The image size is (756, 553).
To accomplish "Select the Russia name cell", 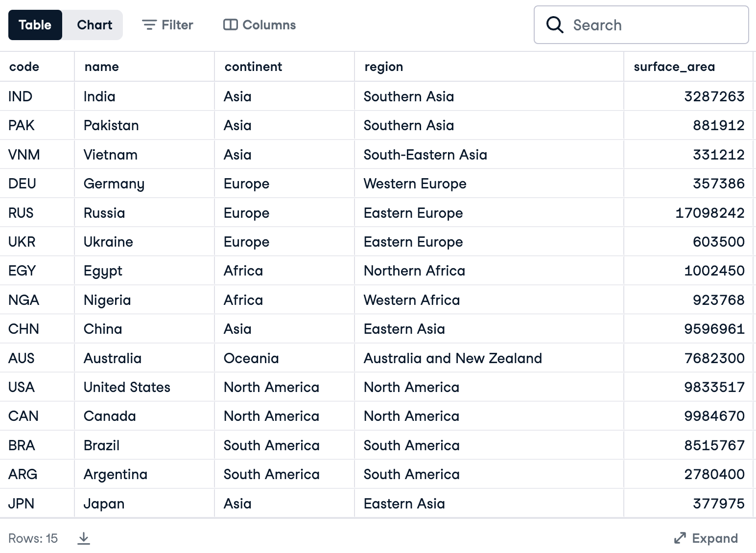I will 104,213.
